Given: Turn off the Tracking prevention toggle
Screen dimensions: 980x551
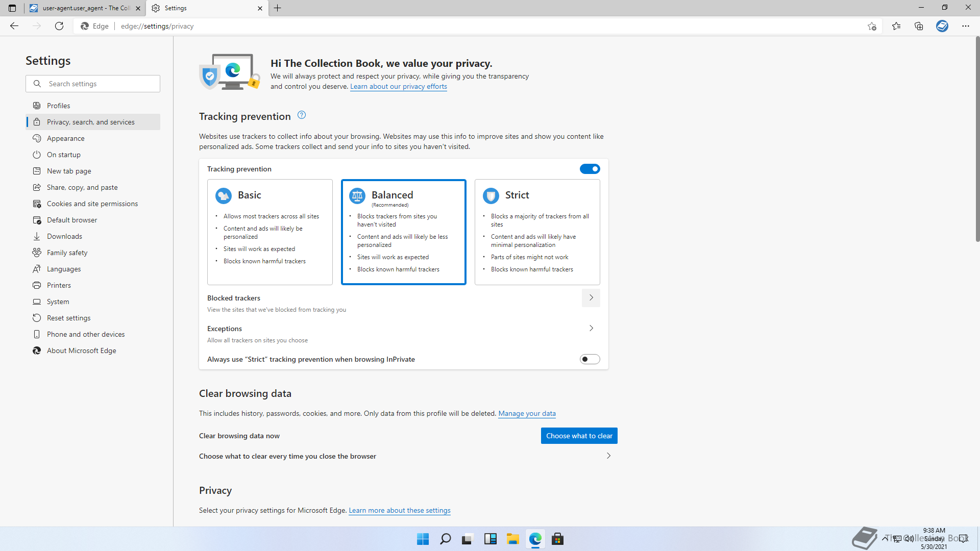Looking at the screenshot, I should 590,169.
